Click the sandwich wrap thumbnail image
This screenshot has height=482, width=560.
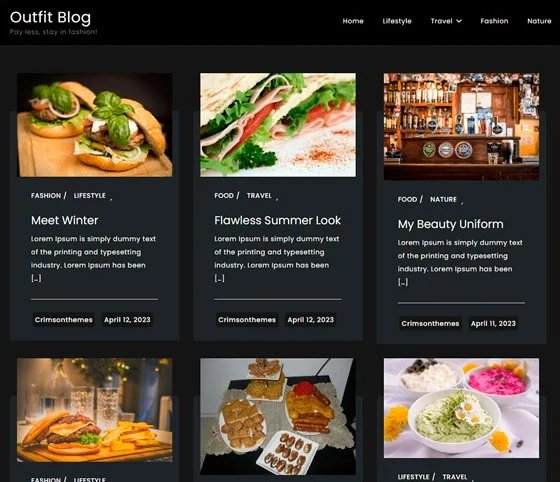click(x=278, y=125)
